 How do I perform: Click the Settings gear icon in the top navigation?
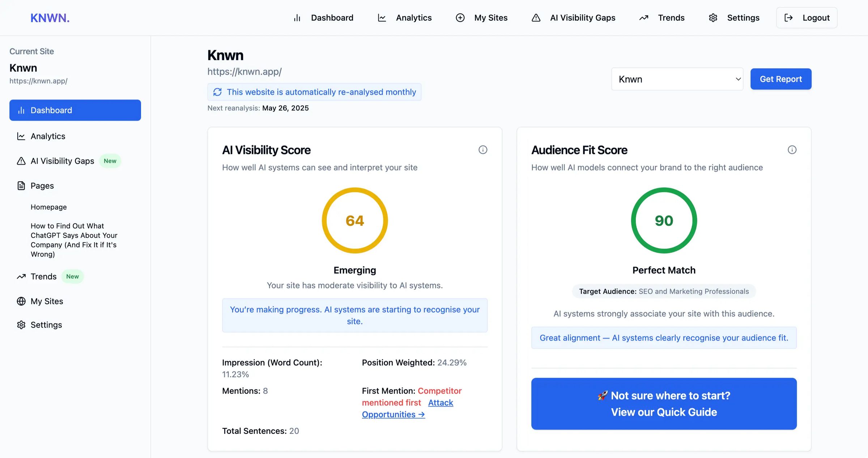tap(713, 17)
